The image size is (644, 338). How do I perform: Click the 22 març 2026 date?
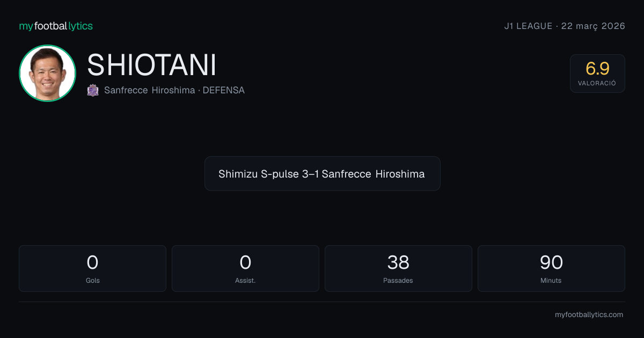pos(593,26)
